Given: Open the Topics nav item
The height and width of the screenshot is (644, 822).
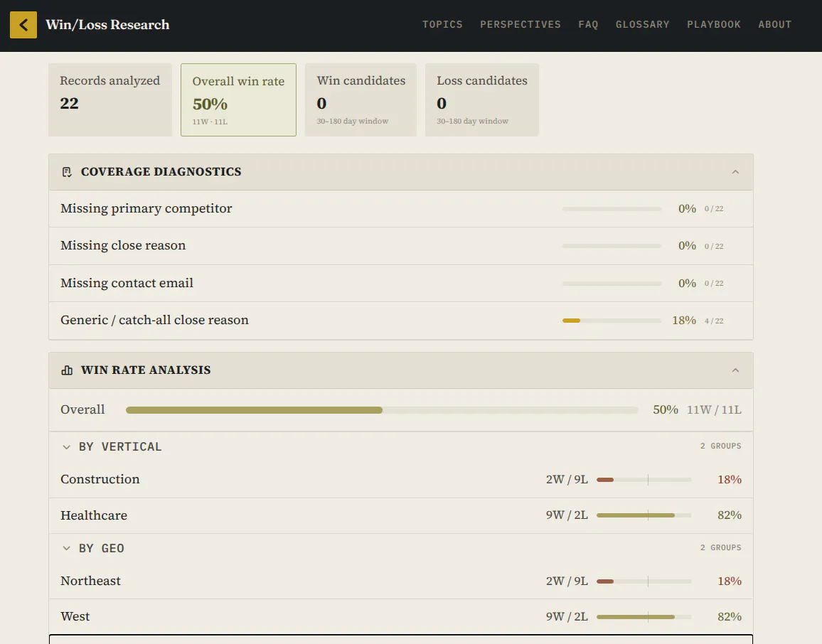Looking at the screenshot, I should [x=442, y=25].
